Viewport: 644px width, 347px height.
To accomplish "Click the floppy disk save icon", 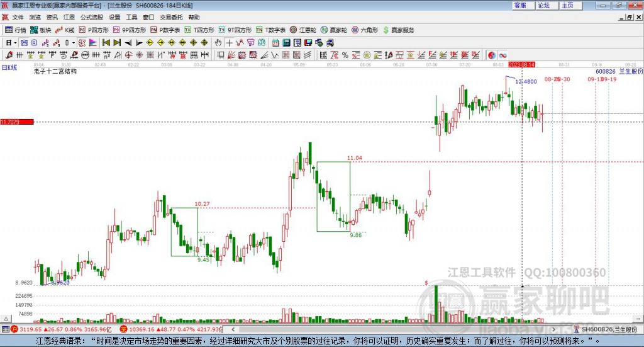I will point(308,43).
